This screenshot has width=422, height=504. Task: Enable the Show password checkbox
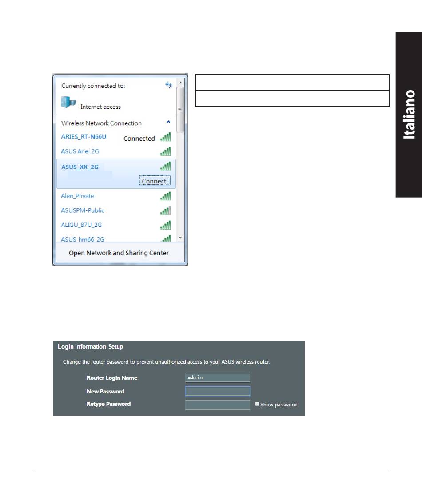point(257,404)
